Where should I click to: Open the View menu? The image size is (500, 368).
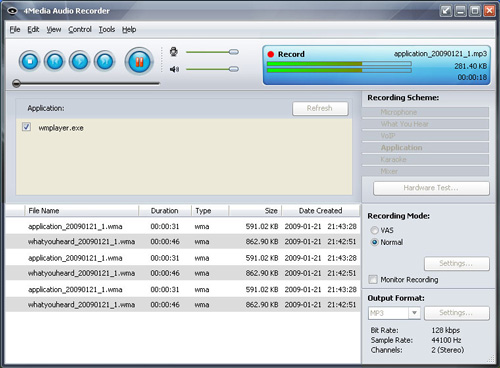(x=54, y=29)
